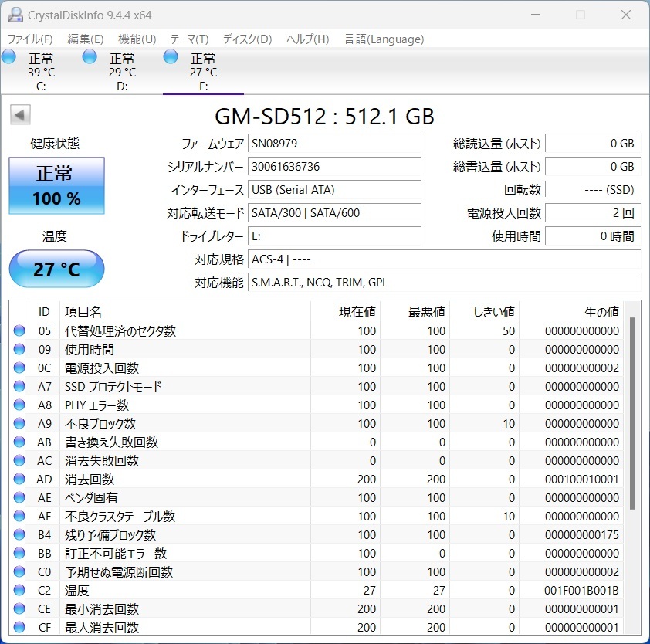Click status orb for drive D:
This screenshot has height=644, width=650.
tap(90, 57)
